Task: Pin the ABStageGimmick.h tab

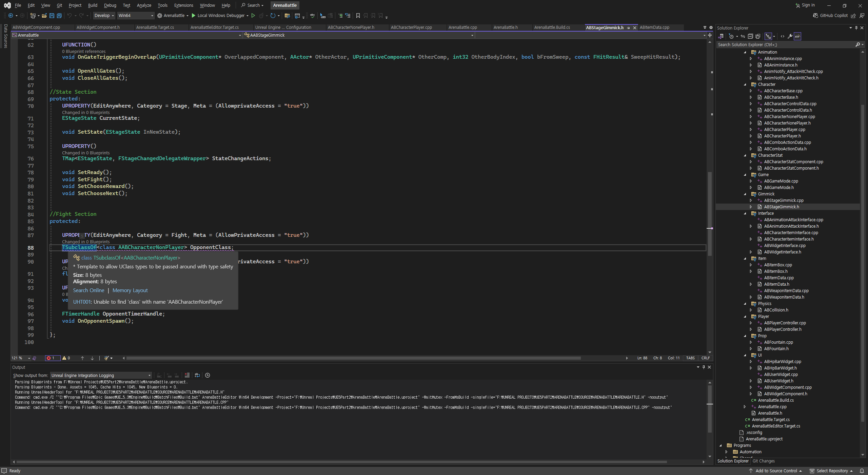Action: pyautogui.click(x=628, y=28)
